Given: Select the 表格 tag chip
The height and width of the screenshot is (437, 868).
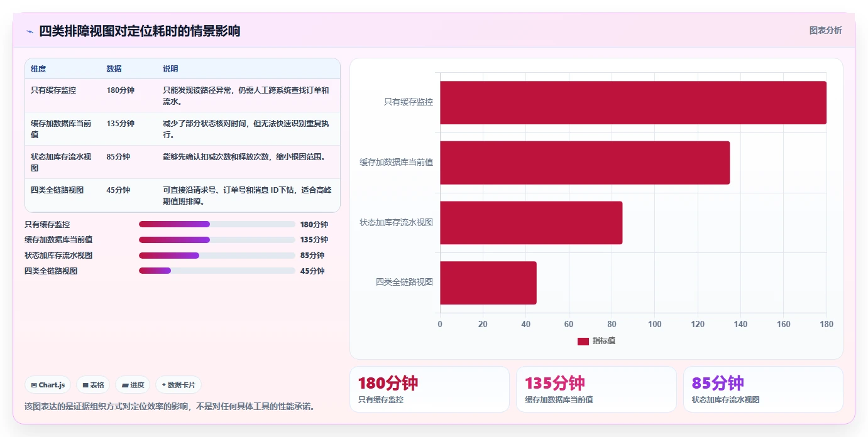Looking at the screenshot, I should pyautogui.click(x=93, y=385).
